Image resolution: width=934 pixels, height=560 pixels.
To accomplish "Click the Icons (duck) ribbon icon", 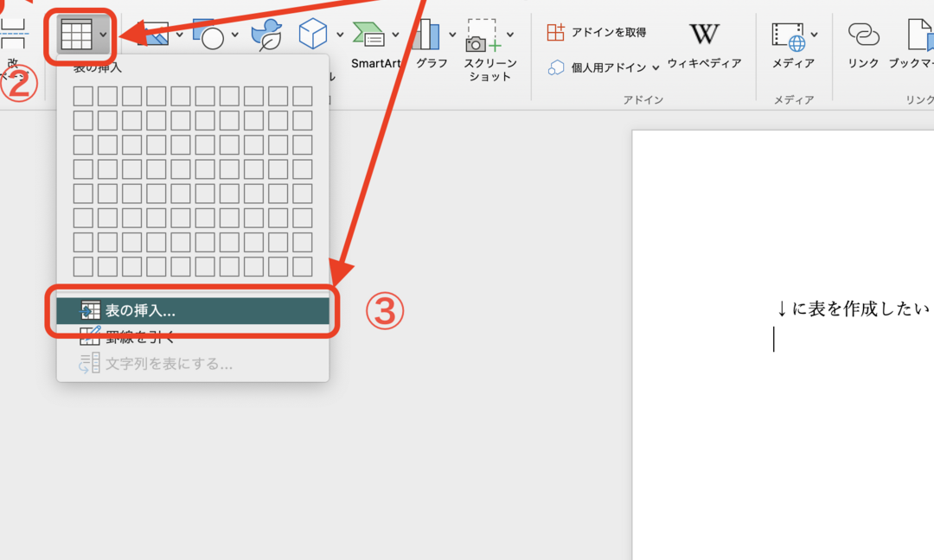I will 267,33.
